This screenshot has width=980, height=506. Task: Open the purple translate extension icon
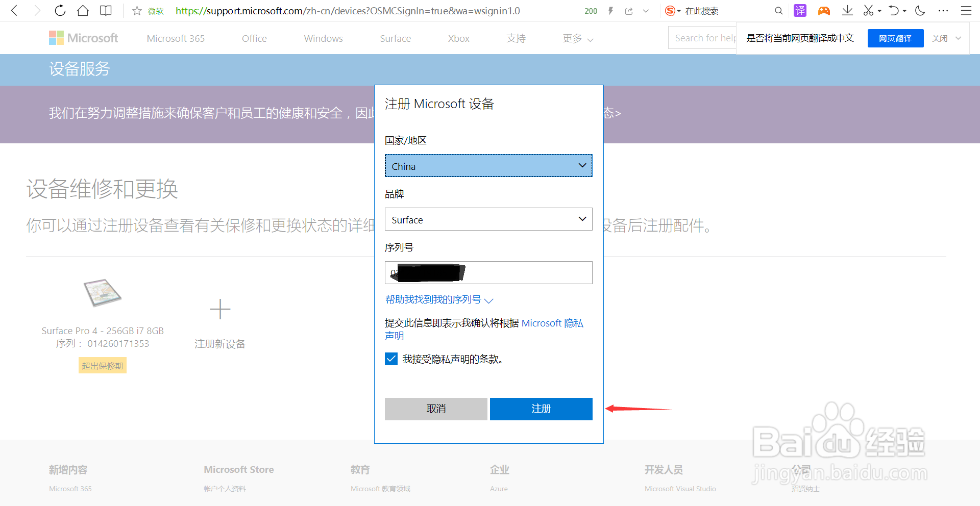point(800,11)
